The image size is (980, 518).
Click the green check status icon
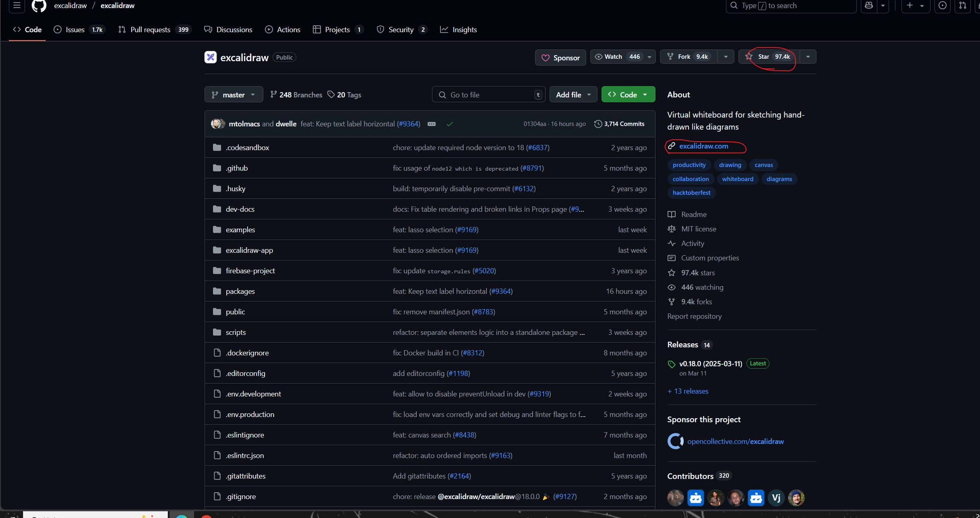pos(450,124)
